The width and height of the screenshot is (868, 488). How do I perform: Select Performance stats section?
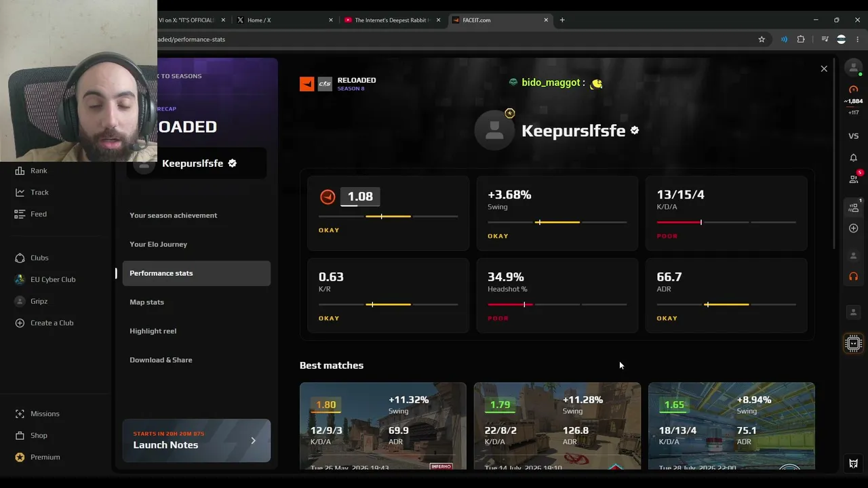click(x=197, y=273)
